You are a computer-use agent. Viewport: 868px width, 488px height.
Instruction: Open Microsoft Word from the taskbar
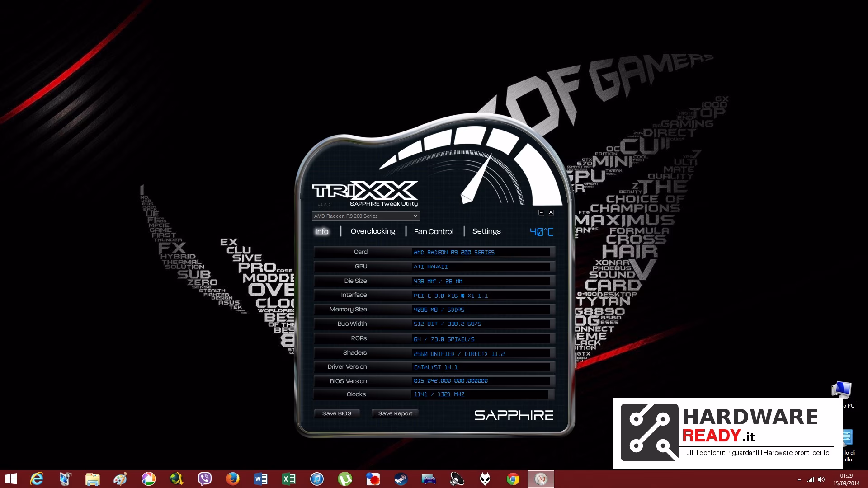pos(261,479)
